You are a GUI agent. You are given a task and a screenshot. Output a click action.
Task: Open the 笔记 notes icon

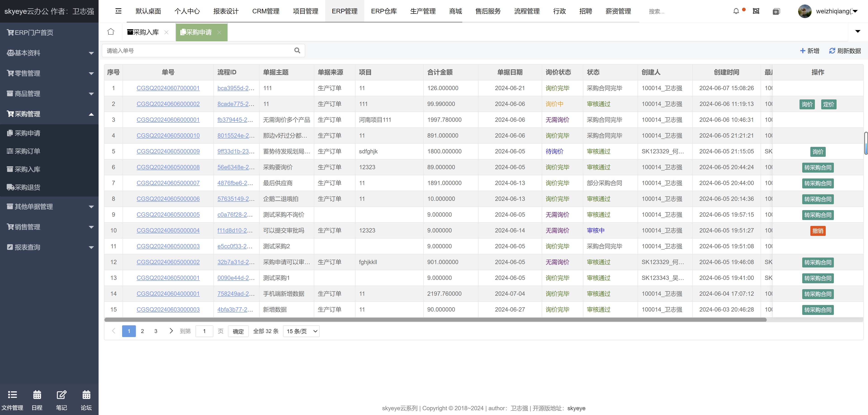point(61,394)
